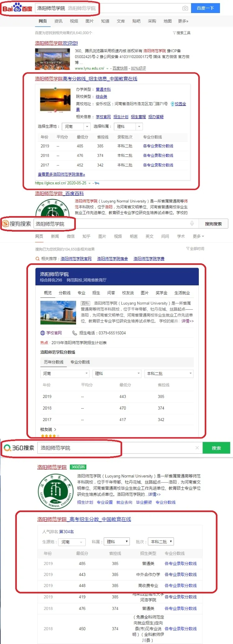Open Baidu 搜索工具 filter
The height and width of the screenshot is (644, 233).
(182, 33)
